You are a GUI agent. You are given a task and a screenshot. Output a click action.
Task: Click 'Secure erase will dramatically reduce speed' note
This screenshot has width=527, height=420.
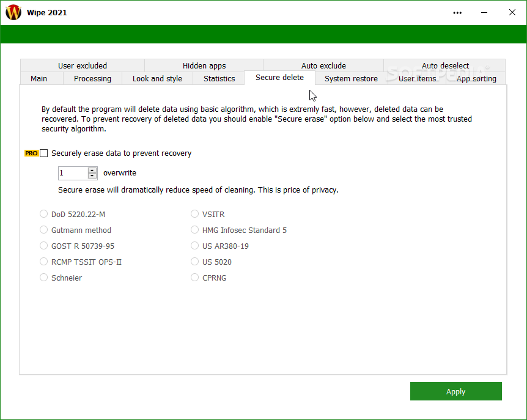198,190
